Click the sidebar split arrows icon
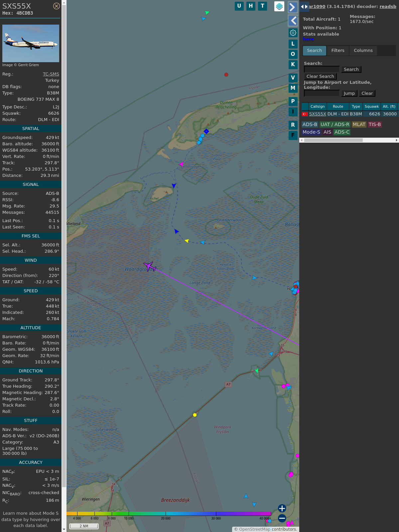This screenshot has width=399, height=532. pos(304,7)
